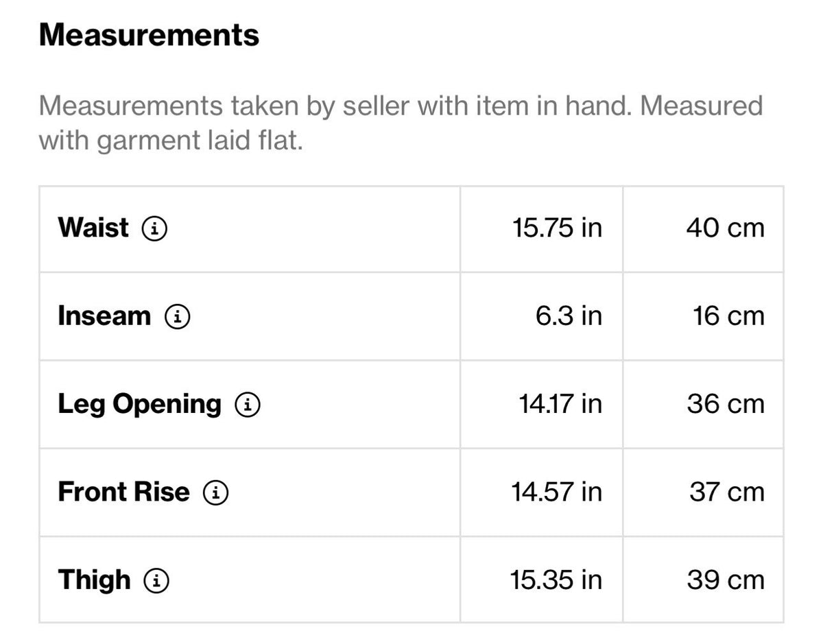Click the 36 cm leg opening value
823x644 pixels.
tap(726, 404)
